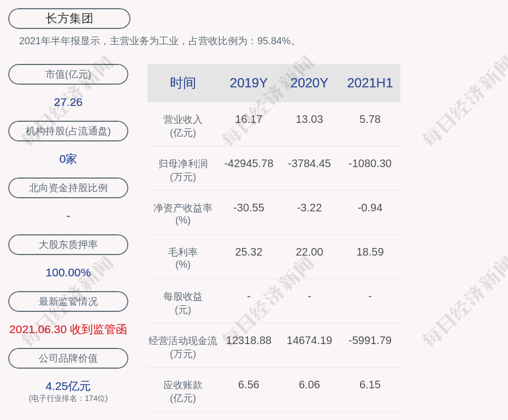Image resolution: width=508 pixels, height=420 pixels.
Task: Click the 4.25亿元 brand value figure
Action: point(68,386)
